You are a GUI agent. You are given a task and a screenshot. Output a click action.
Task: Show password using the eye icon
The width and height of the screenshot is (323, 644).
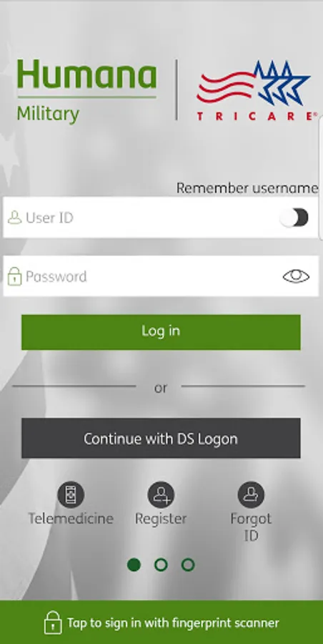[296, 276]
